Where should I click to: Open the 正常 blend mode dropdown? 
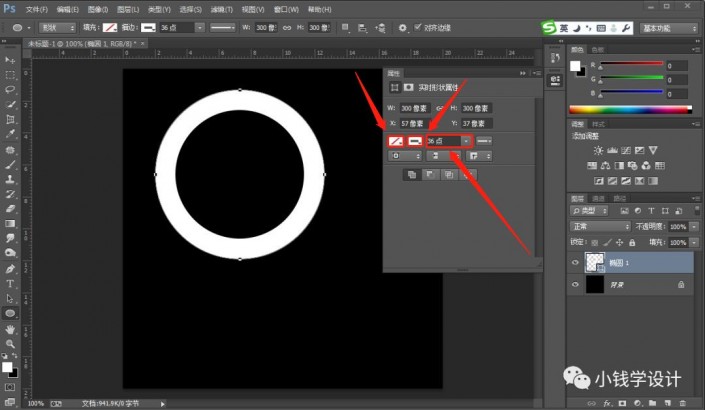pyautogui.click(x=598, y=227)
